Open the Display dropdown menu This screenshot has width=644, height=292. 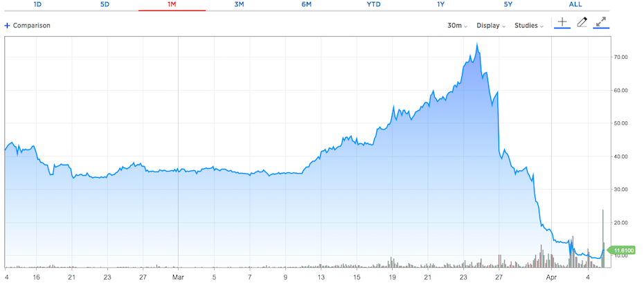click(491, 26)
